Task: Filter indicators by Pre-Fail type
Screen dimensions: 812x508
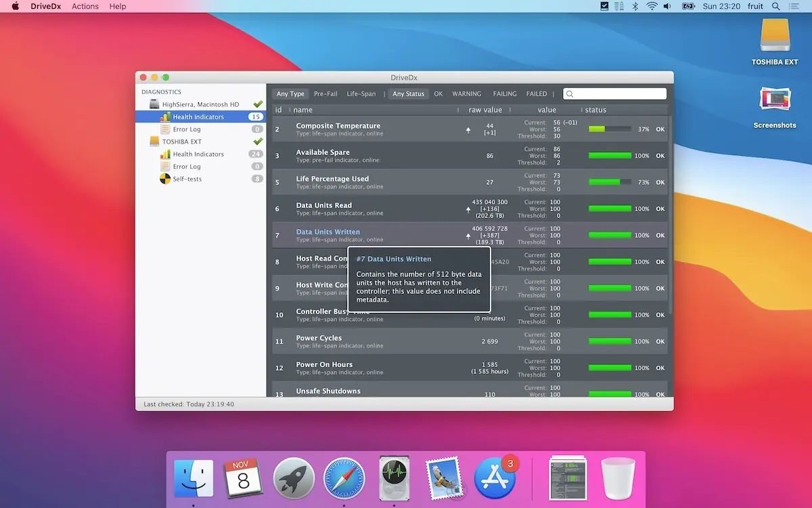Action: (x=325, y=93)
